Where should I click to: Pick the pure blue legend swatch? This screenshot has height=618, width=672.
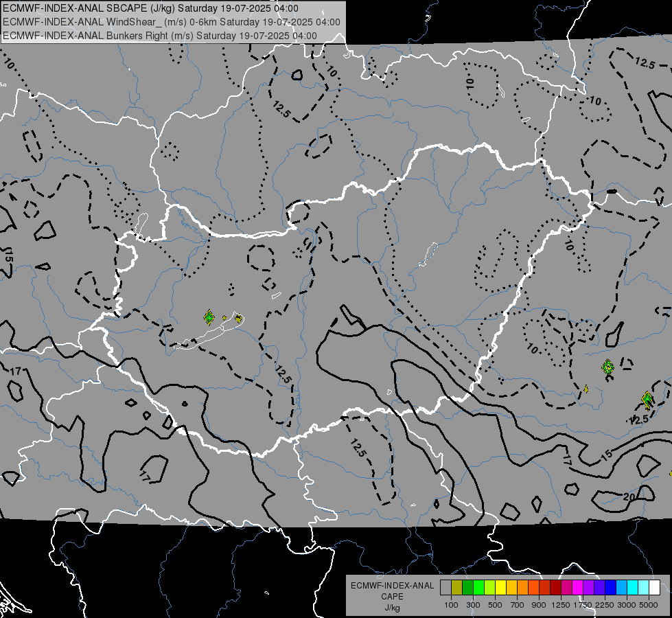(611, 587)
